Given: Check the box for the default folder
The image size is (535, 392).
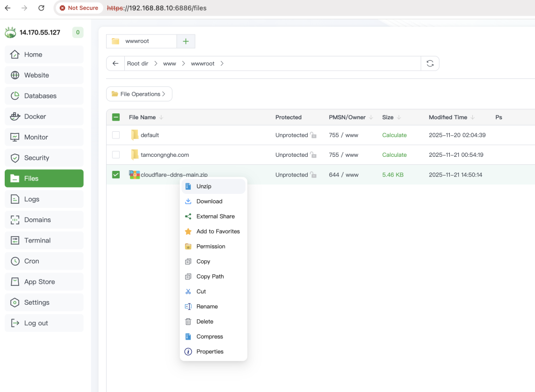Looking at the screenshot, I should (116, 135).
